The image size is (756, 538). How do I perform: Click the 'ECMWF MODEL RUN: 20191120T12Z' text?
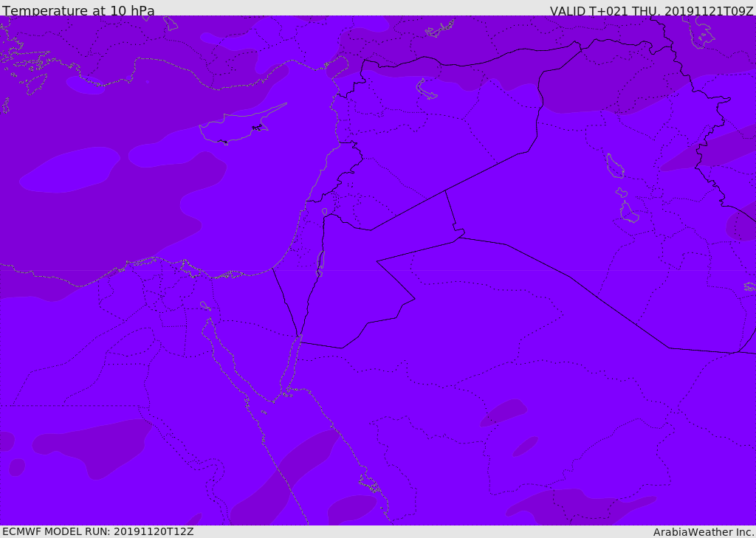pos(98,532)
